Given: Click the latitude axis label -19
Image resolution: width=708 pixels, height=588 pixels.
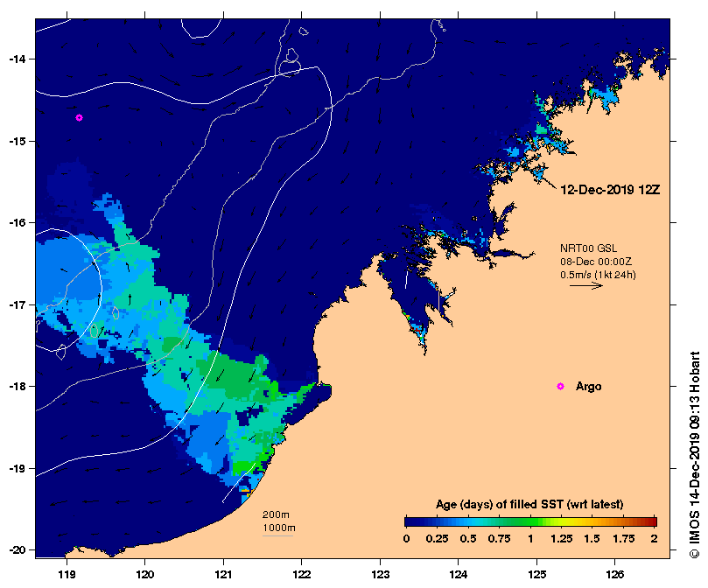Looking at the screenshot, I should point(17,468).
